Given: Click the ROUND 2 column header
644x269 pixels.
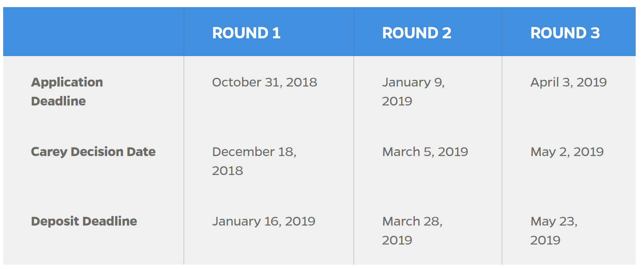Looking at the screenshot, I should pyautogui.click(x=417, y=33).
